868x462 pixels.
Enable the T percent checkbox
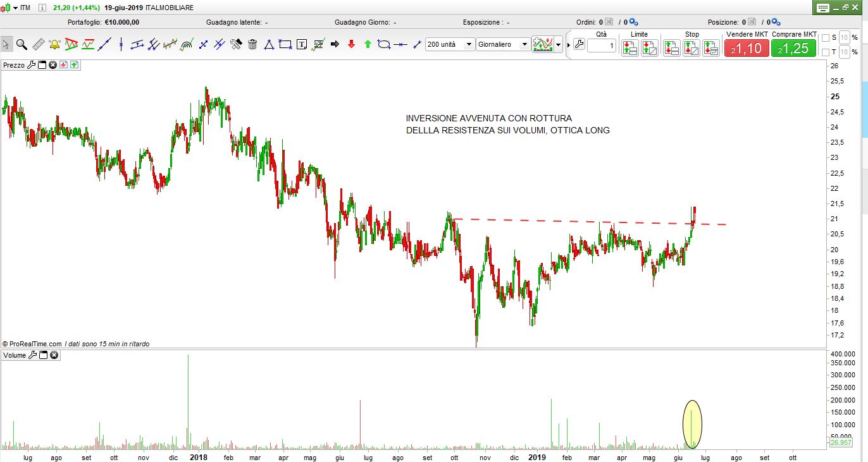click(826, 52)
